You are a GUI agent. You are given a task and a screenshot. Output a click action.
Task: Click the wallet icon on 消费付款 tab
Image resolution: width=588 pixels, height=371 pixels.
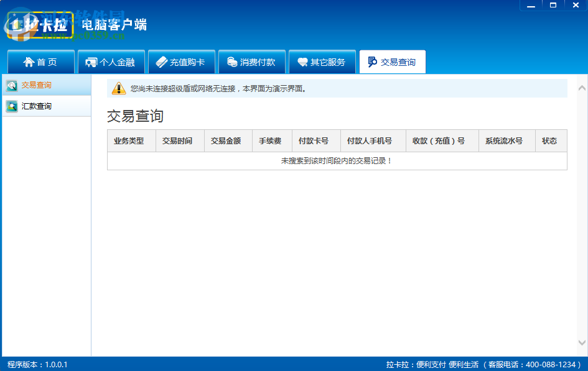(233, 62)
